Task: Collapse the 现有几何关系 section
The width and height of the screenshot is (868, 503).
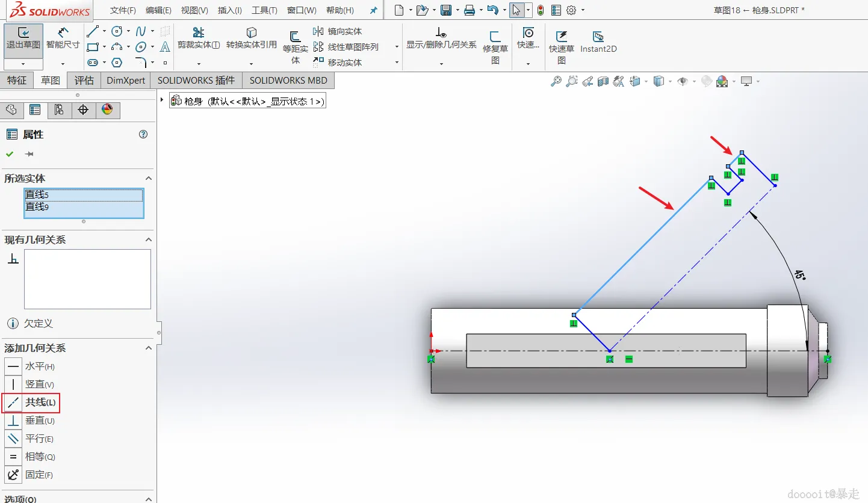Action: (x=148, y=240)
